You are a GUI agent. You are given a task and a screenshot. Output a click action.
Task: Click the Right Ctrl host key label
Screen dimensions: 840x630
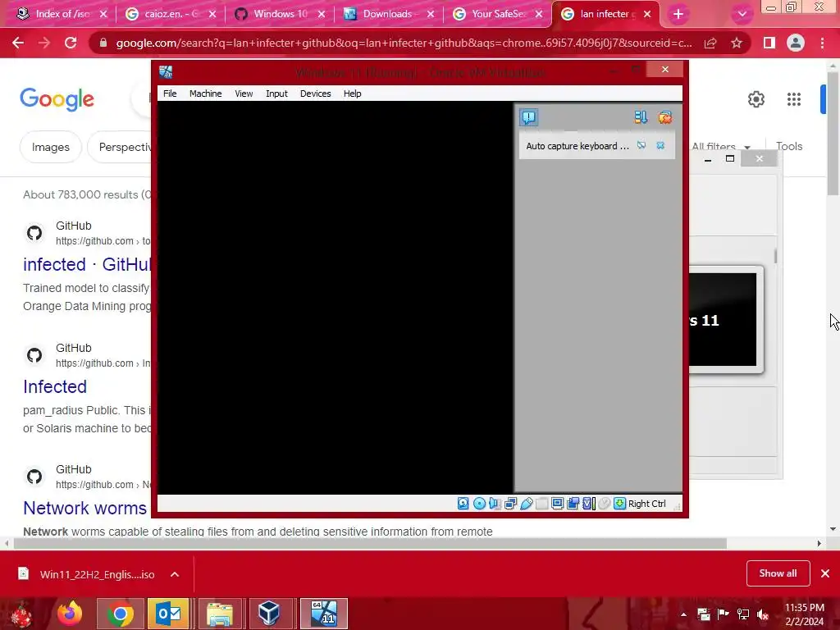click(646, 504)
